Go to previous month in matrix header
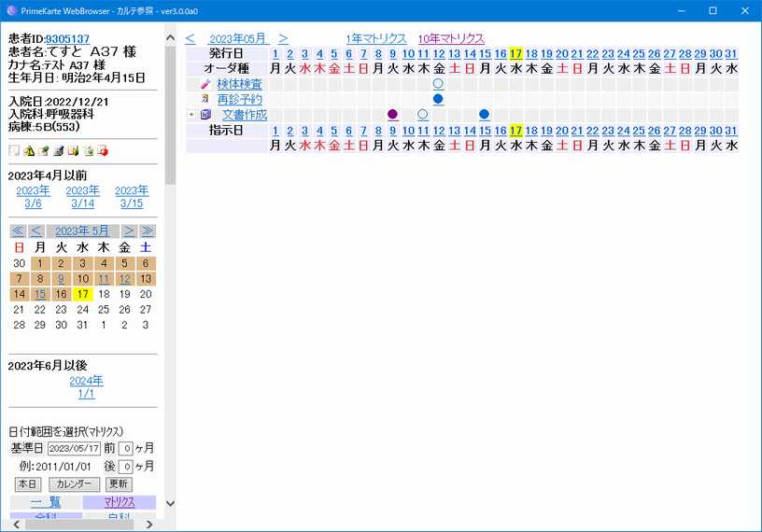This screenshot has width=762, height=532. 190,39
